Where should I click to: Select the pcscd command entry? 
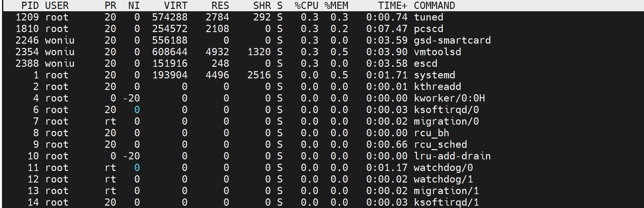click(x=428, y=29)
